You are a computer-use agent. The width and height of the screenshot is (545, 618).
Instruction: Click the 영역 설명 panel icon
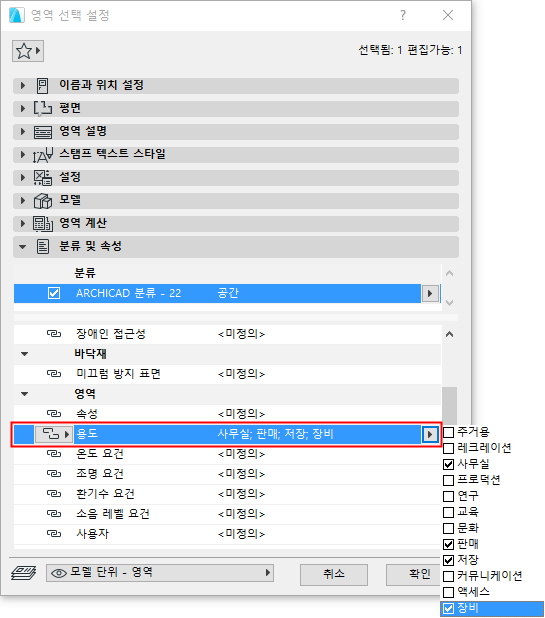[x=43, y=131]
